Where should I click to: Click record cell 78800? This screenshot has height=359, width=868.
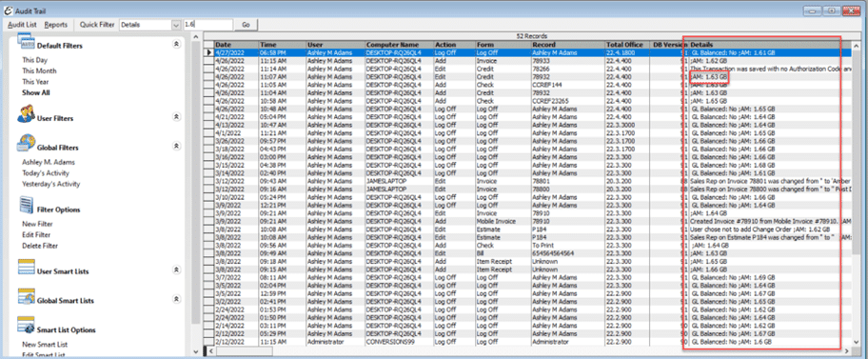click(x=567, y=189)
